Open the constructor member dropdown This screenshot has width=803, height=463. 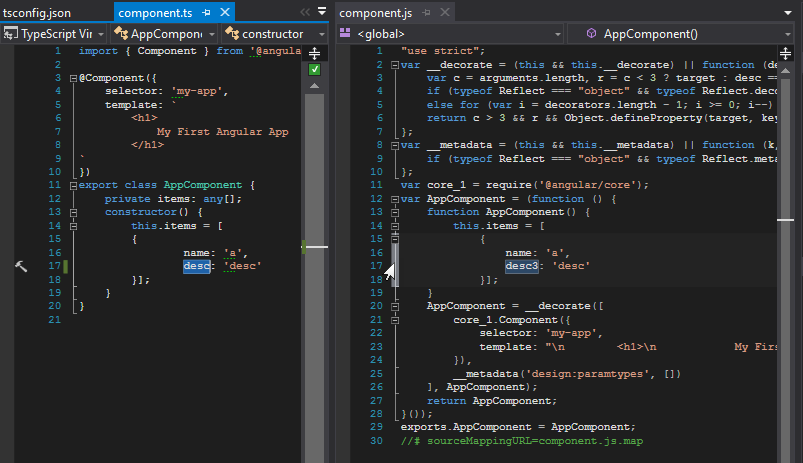tap(275, 34)
